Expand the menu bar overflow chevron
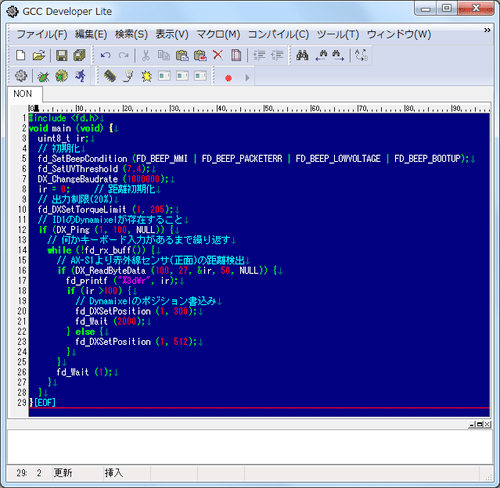 (x=487, y=30)
